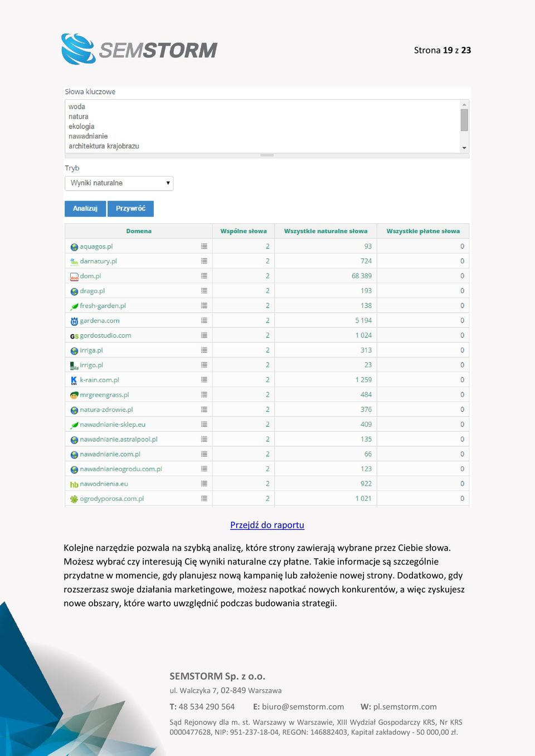
Task: Click inside the 'Słowa kluczowe' text area
Action: pos(262,126)
